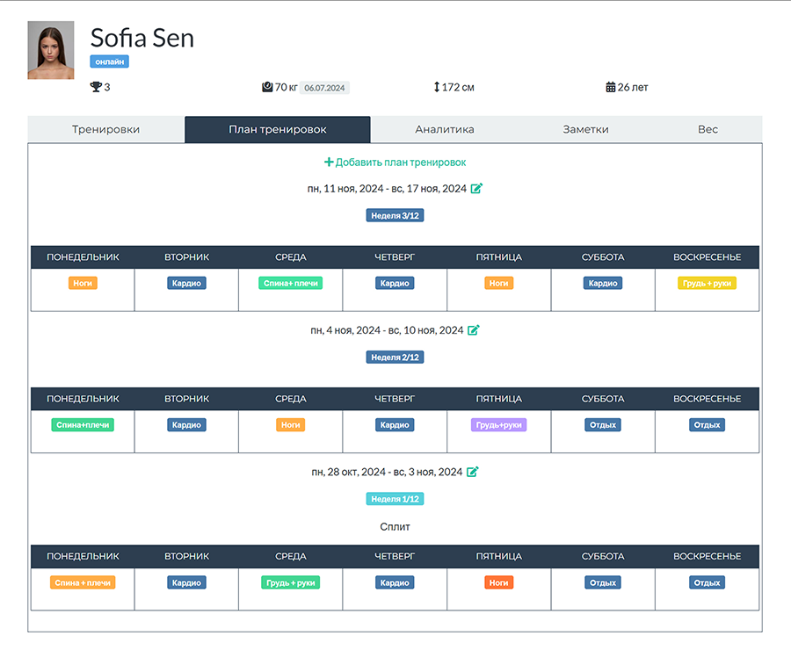The width and height of the screenshot is (791, 672).
Task: Click Sofia Sen's profile photo
Action: click(51, 50)
